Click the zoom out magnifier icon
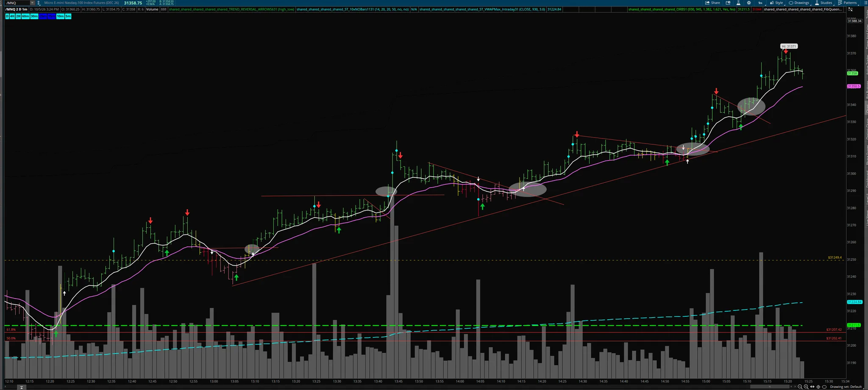This screenshot has height=390, width=868. (800, 387)
